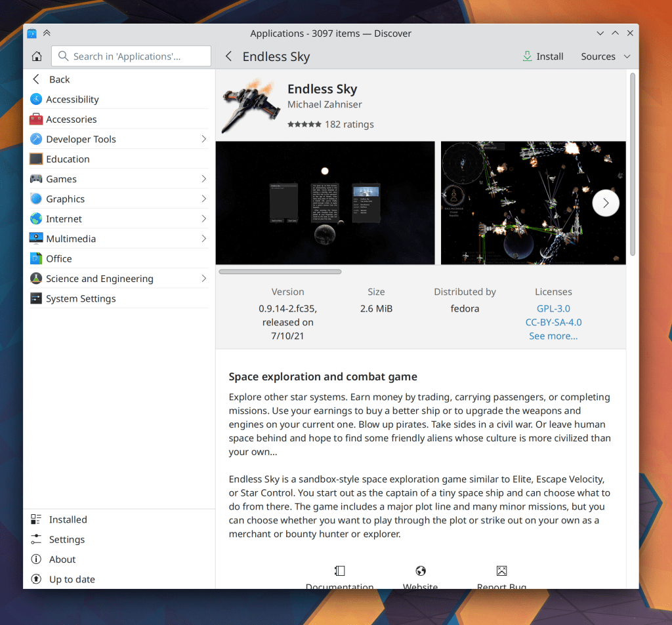Open the Internet category
This screenshot has width=672, height=625.
click(64, 219)
